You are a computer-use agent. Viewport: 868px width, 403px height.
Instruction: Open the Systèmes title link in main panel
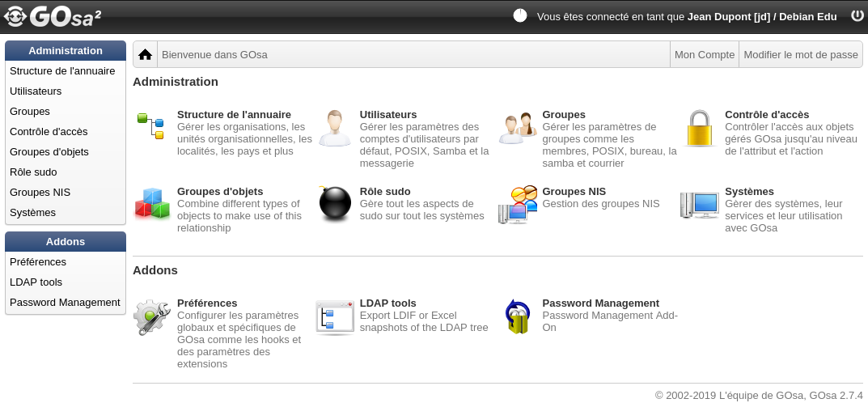pyautogui.click(x=749, y=192)
